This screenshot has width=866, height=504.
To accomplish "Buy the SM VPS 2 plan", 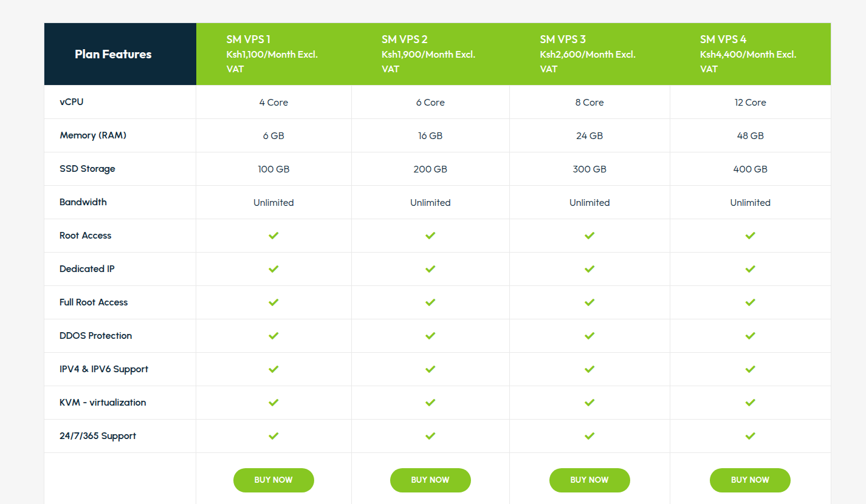I will (430, 480).
